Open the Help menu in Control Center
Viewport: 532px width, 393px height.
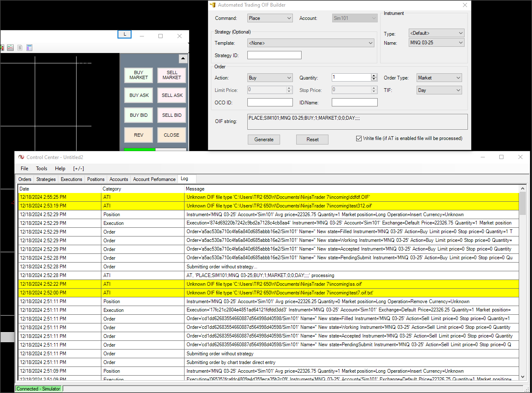coord(60,169)
